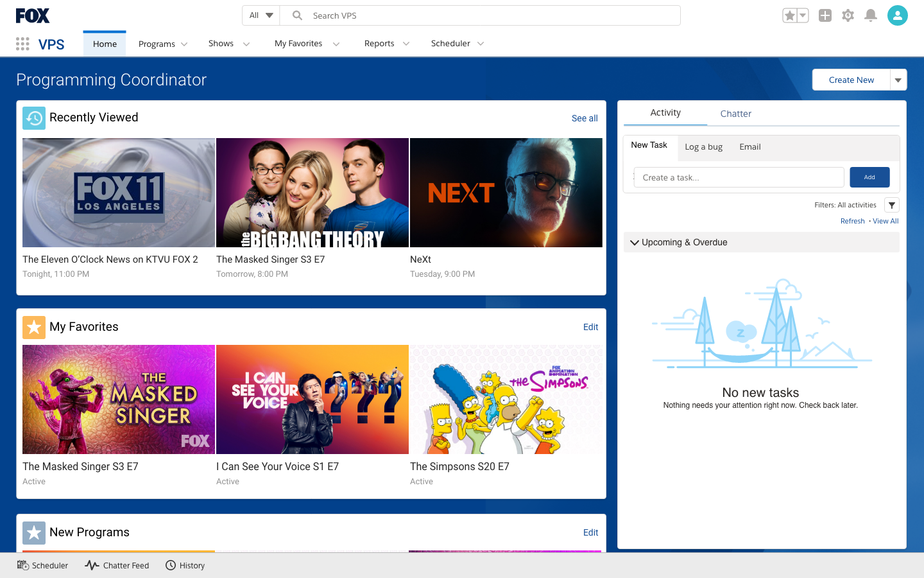
Task: Click Edit in My Favorites
Action: click(x=591, y=327)
